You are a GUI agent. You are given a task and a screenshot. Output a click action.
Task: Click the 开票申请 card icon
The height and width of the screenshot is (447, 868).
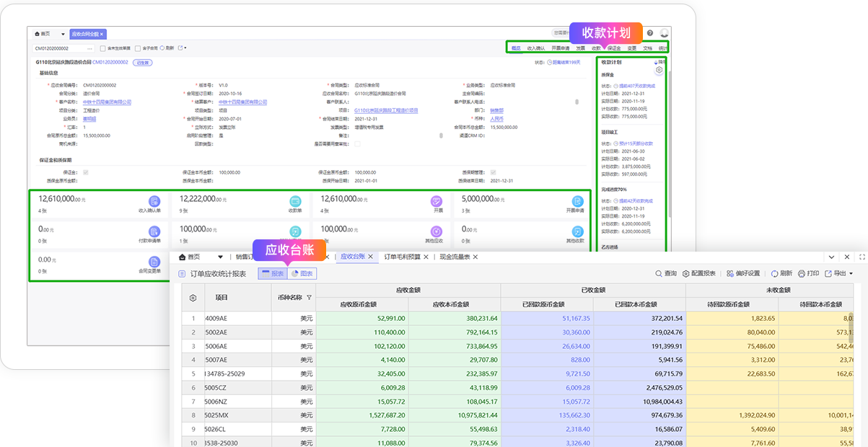577,201
